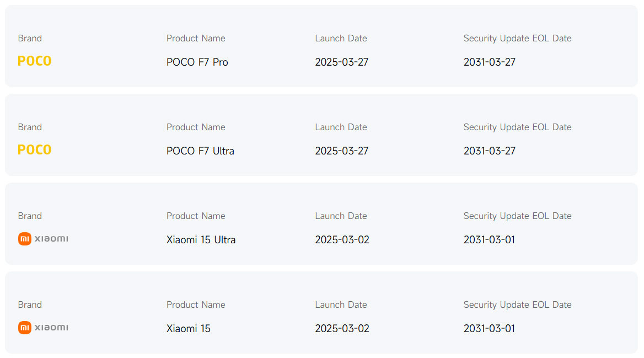Click the Xiaomi 15 product name text
Screen dimensions: 644x358
(189, 329)
